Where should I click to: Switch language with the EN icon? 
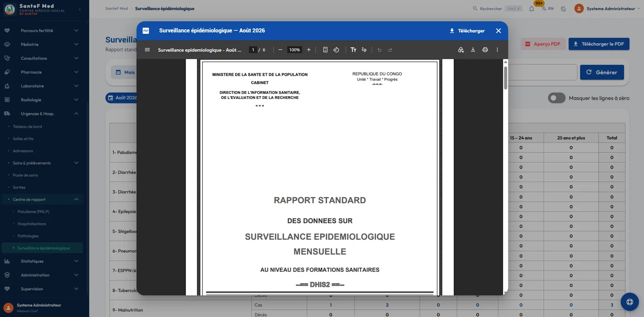547,8
